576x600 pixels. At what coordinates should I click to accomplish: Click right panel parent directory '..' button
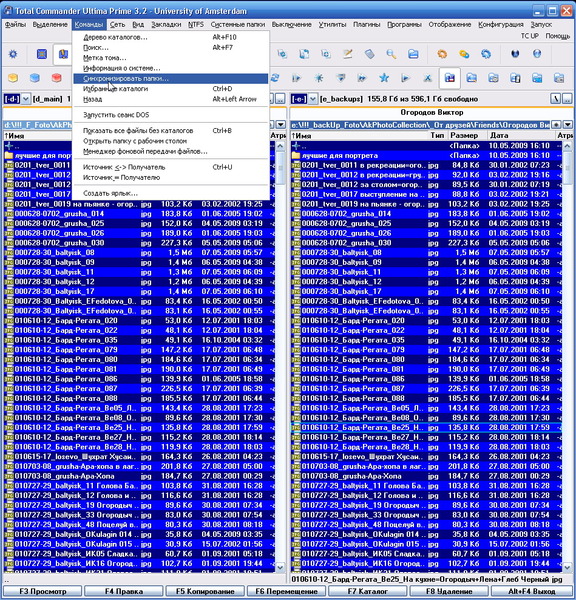pos(567,99)
